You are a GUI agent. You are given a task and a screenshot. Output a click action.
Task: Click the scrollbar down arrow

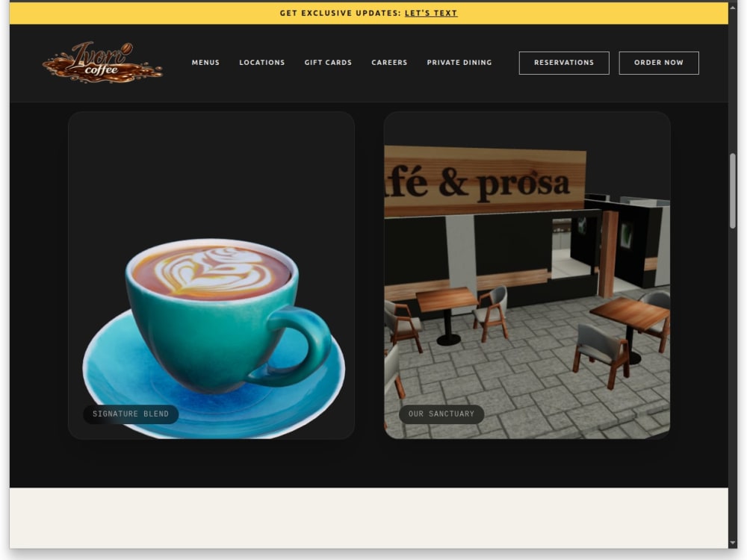pyautogui.click(x=733, y=543)
